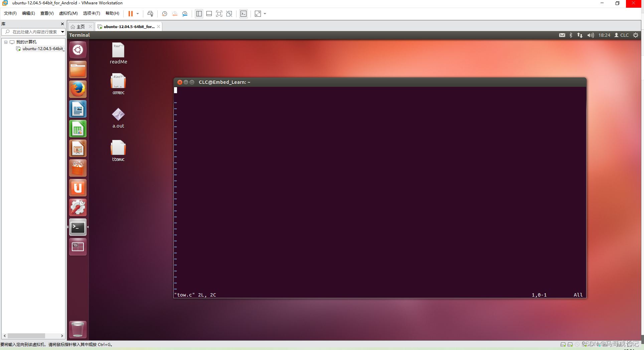This screenshot has width=644, height=350.
Task: Open the 查看(V) menu
Action: [x=47, y=13]
